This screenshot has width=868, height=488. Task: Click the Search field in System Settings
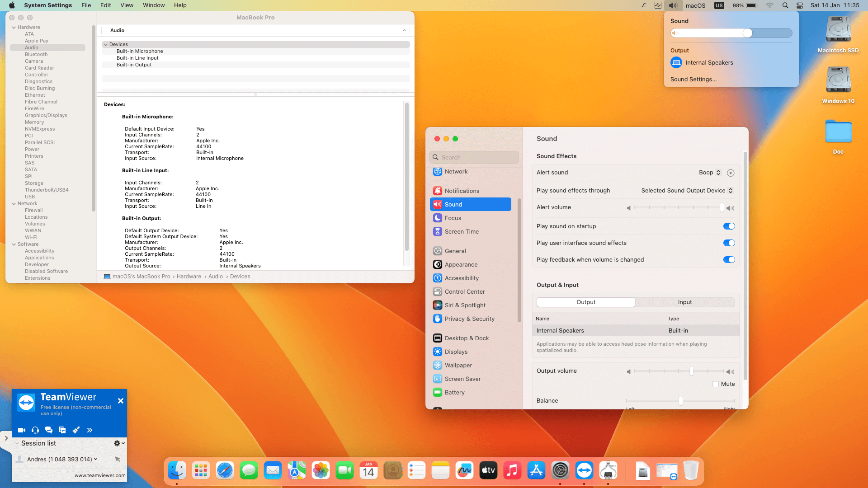pos(474,157)
